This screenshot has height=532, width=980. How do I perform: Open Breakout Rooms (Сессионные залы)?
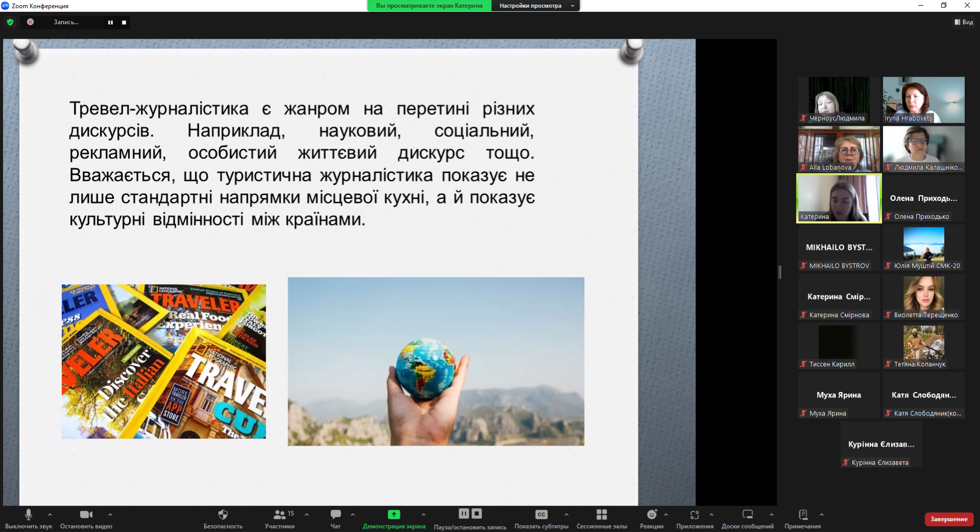coord(602,515)
